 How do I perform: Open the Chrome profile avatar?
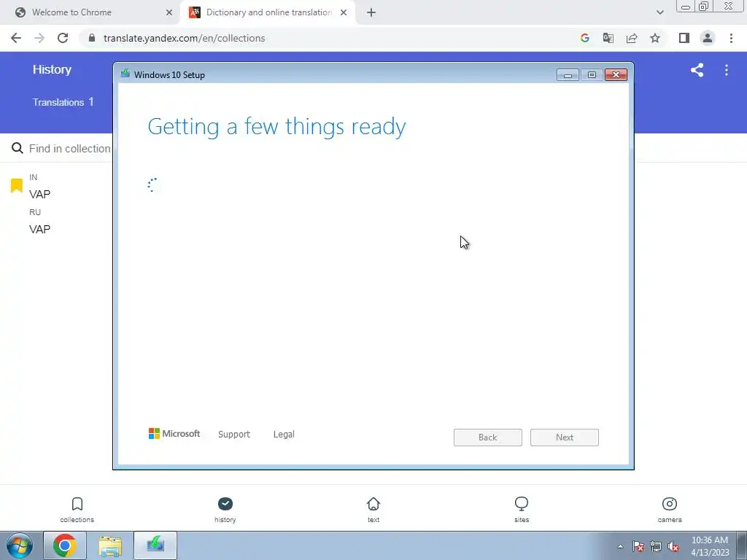point(708,38)
